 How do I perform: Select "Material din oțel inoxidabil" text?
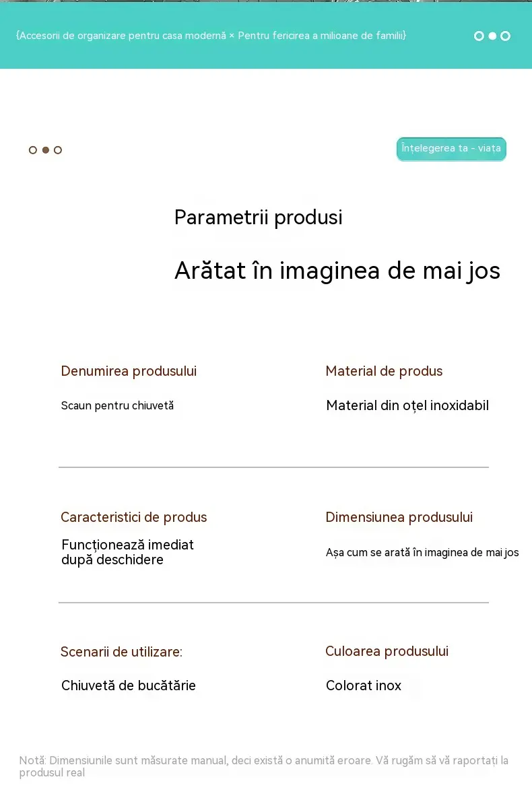(407, 405)
